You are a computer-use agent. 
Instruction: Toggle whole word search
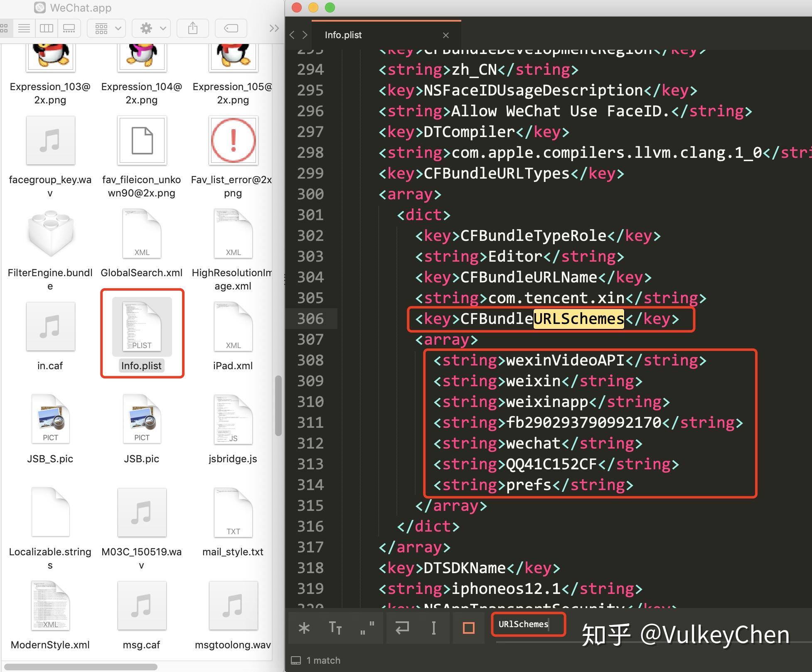(367, 628)
